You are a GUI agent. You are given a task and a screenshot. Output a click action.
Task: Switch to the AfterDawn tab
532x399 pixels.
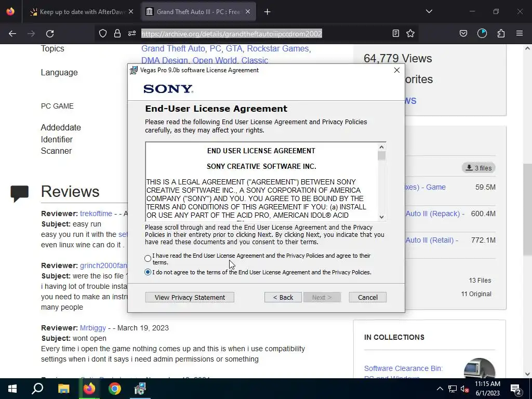coord(77,12)
